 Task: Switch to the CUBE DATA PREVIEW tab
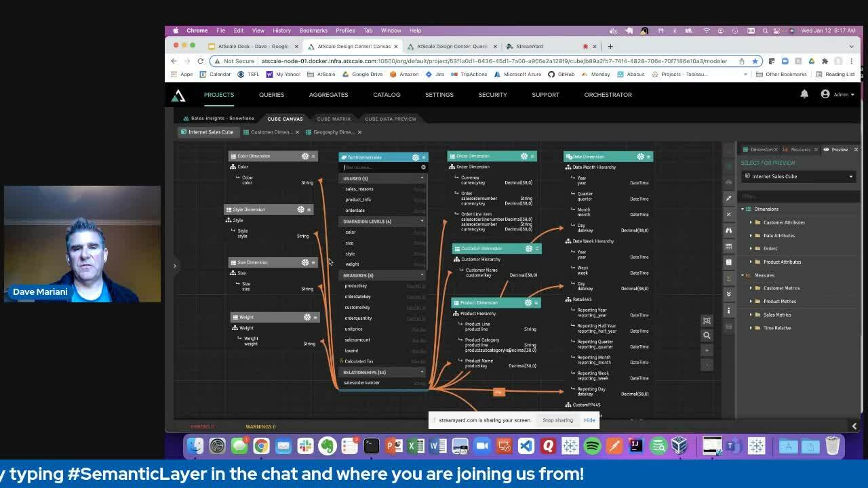391,119
